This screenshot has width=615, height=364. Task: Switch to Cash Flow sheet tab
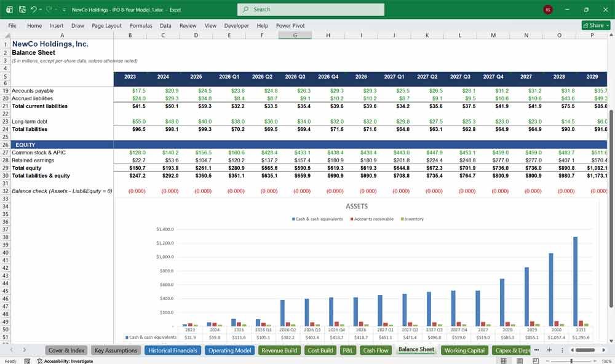[375, 350]
